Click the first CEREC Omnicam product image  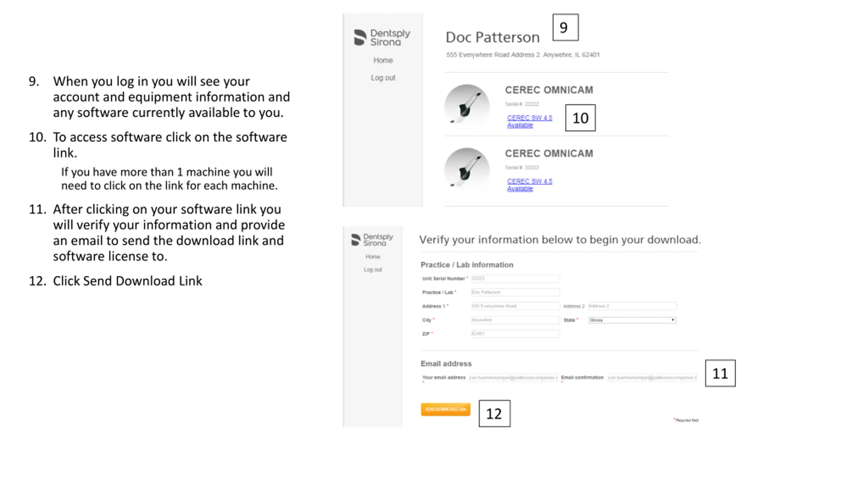(x=467, y=105)
